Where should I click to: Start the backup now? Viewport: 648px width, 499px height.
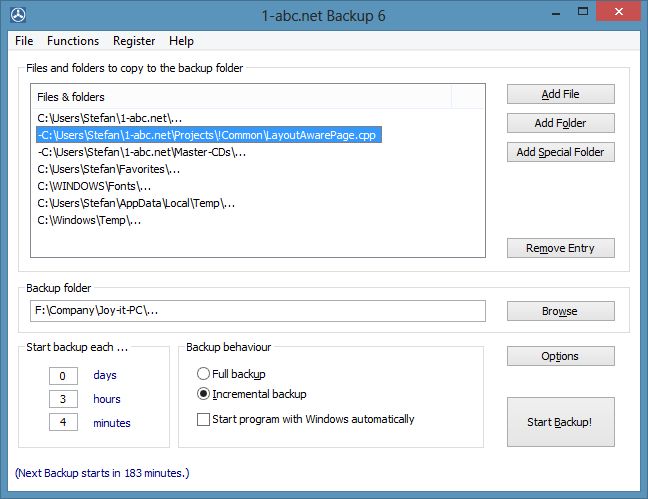(x=560, y=422)
